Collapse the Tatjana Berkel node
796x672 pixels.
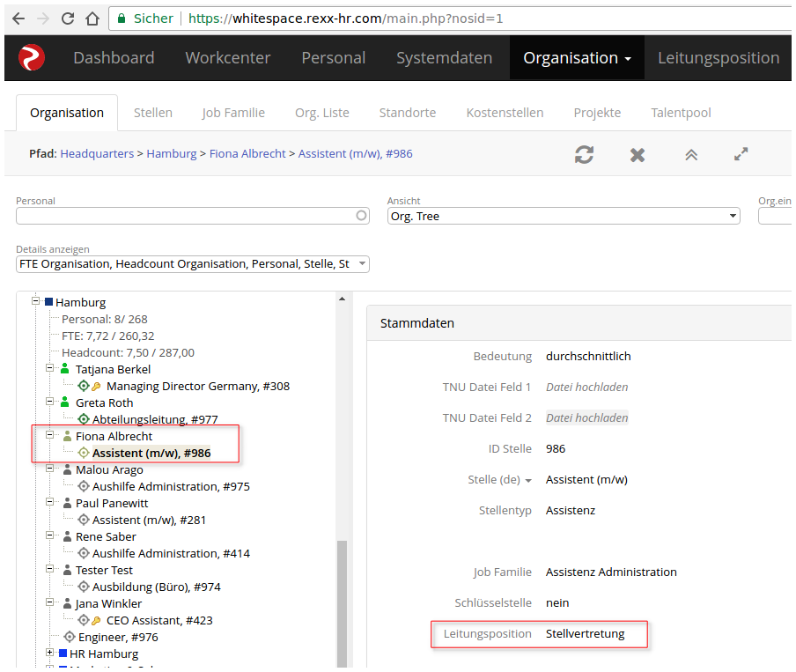click(49, 368)
